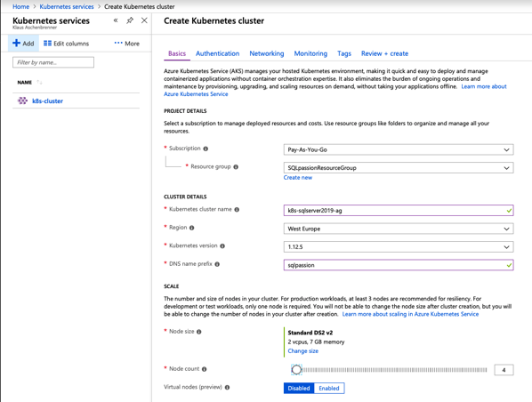Show Region info icon
The image size is (532, 402).
coord(191,228)
